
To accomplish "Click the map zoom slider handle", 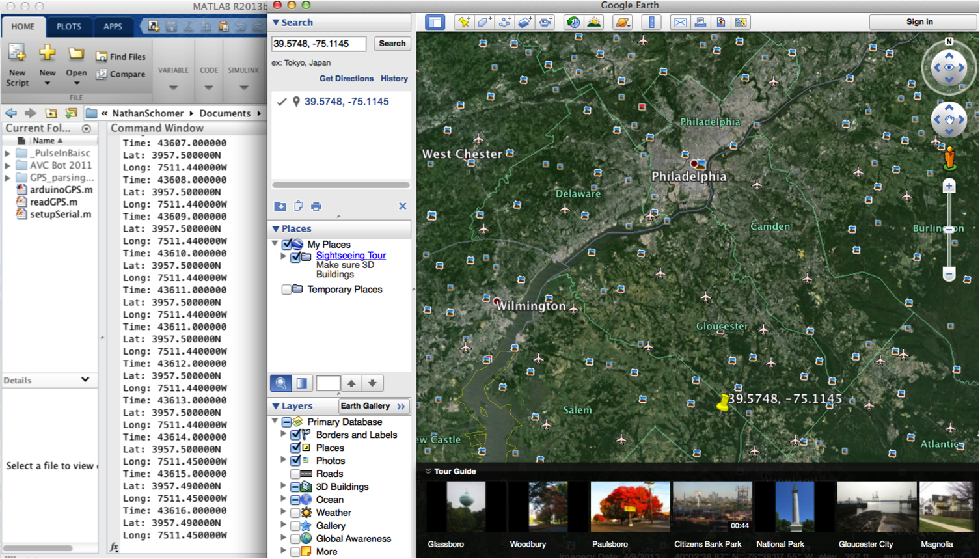I will pyautogui.click(x=949, y=229).
